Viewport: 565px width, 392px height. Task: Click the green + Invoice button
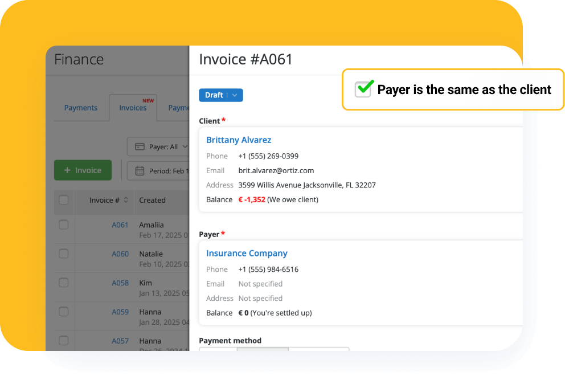pyautogui.click(x=83, y=170)
